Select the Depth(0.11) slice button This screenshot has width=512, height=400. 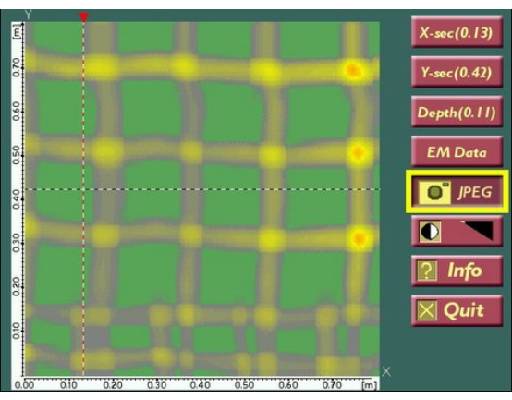pos(457,112)
